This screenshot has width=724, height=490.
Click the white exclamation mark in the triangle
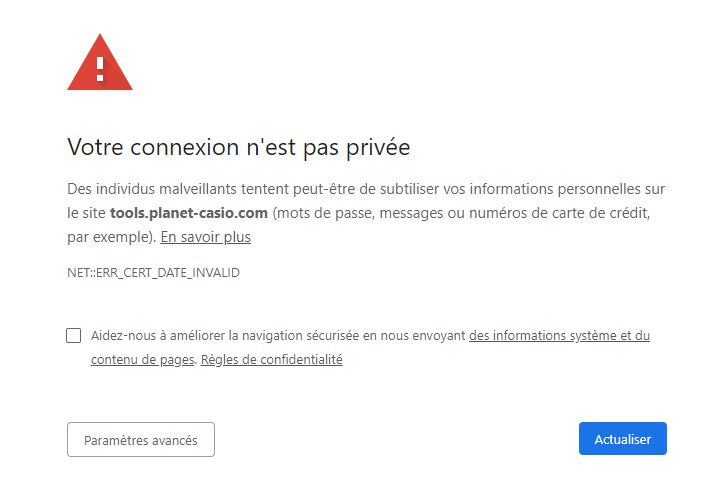pyautogui.click(x=100, y=69)
